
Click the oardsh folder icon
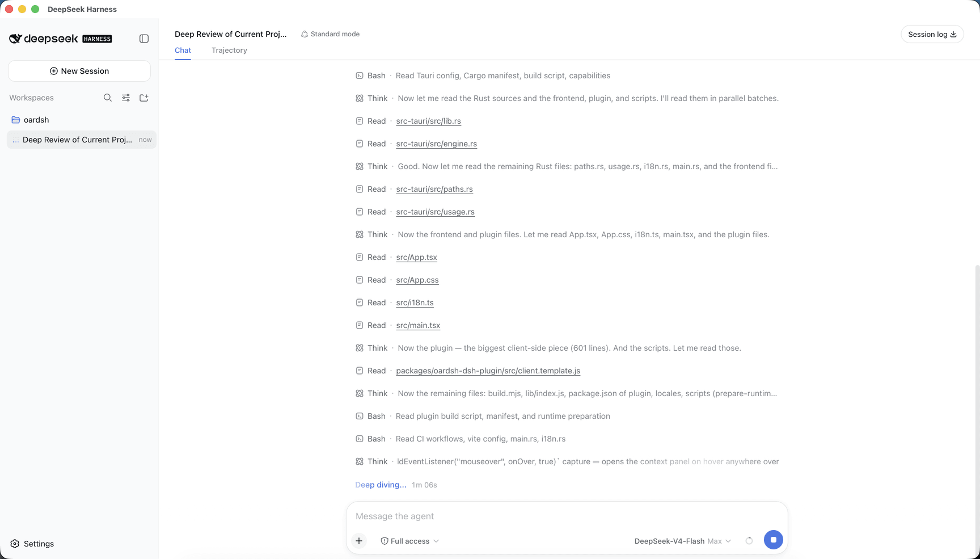point(16,120)
